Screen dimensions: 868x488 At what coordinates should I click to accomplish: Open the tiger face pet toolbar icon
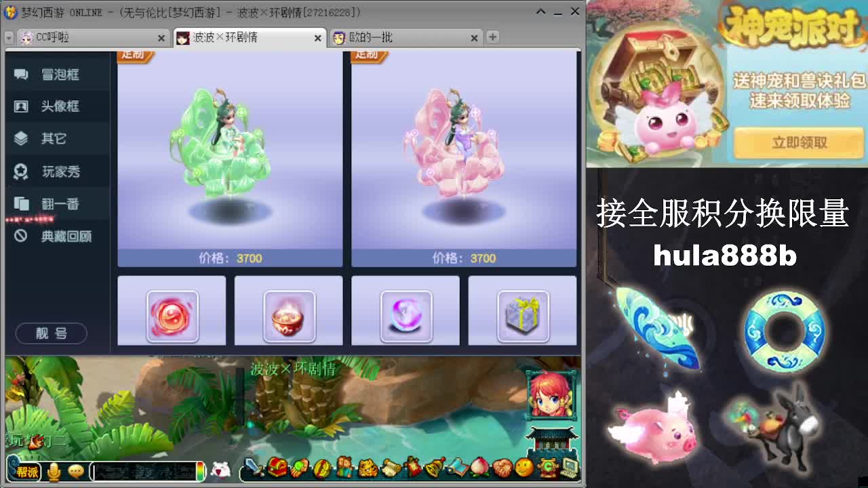(368, 468)
